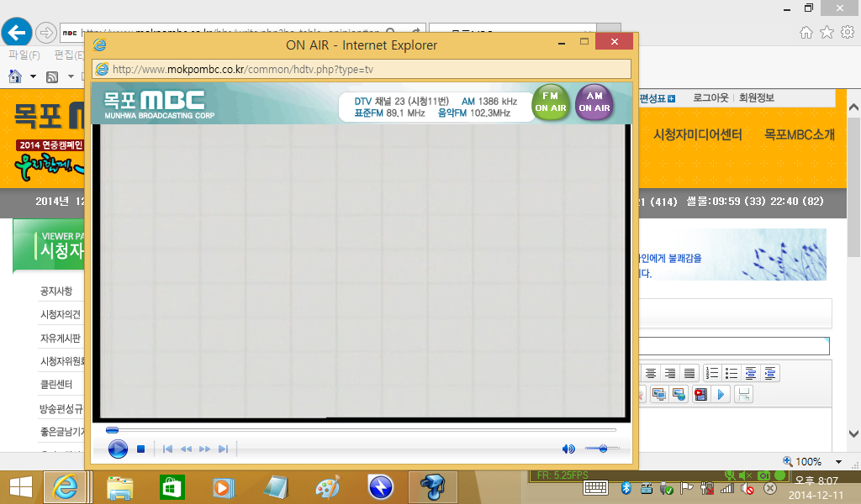Open the 파일(F) menu
The width and height of the screenshot is (861, 504).
(x=24, y=55)
